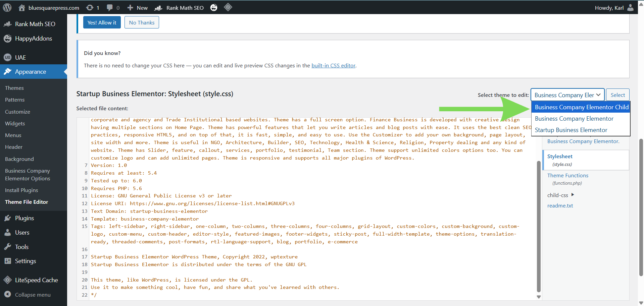Viewport: 644px width, 306px height.
Task: Open the Tools wrench menu
Action: pos(21,247)
